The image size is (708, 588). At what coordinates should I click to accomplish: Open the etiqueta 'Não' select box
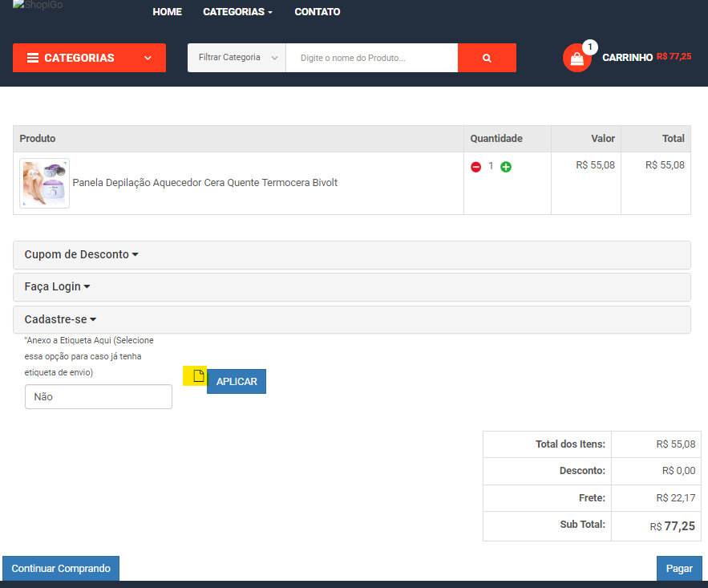pos(99,396)
